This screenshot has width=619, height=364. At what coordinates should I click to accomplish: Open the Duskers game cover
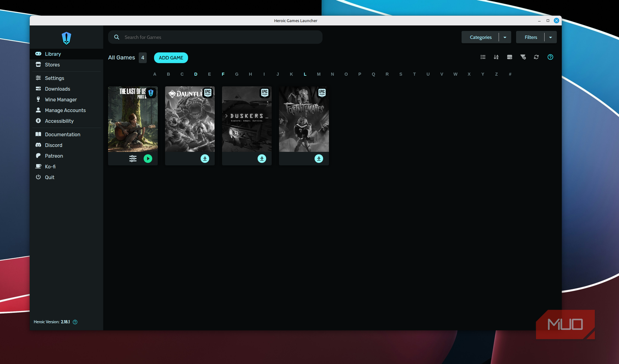tap(247, 119)
